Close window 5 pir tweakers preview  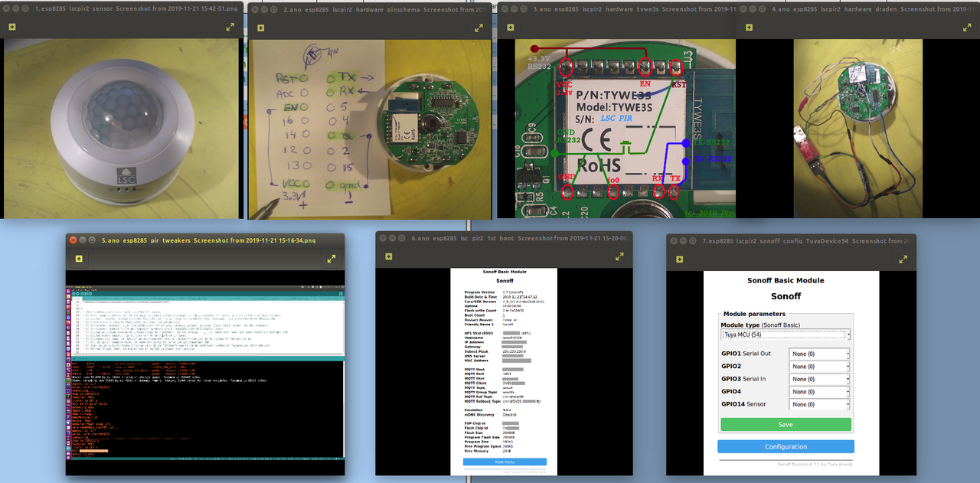73,240
